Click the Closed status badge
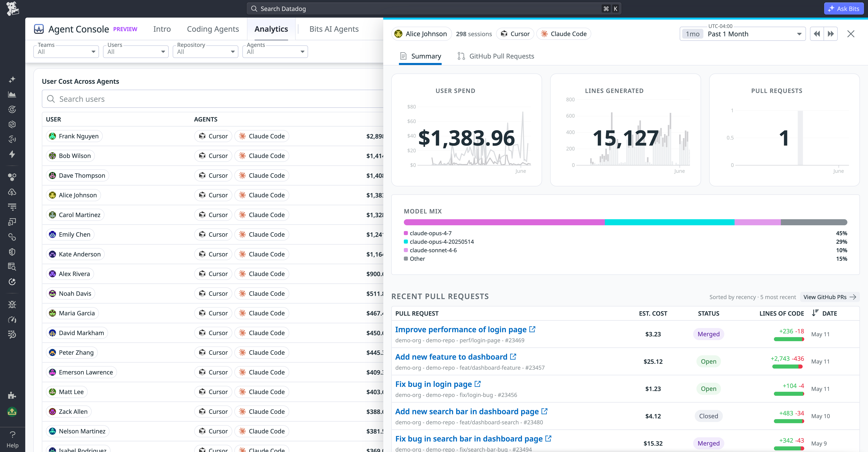This screenshot has width=868, height=452. (x=708, y=416)
